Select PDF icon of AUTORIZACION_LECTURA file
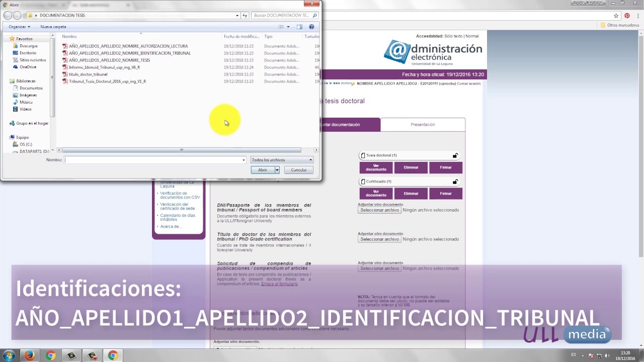644x362 pixels. tap(65, 46)
